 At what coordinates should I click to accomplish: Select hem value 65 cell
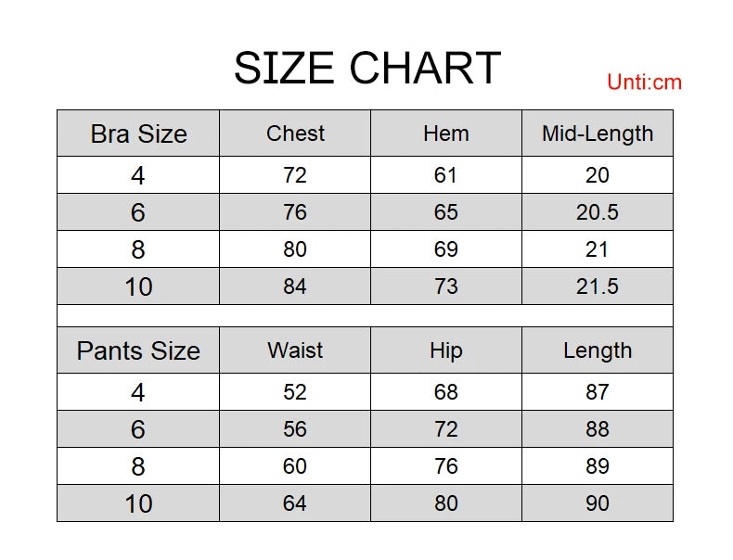[x=445, y=212]
